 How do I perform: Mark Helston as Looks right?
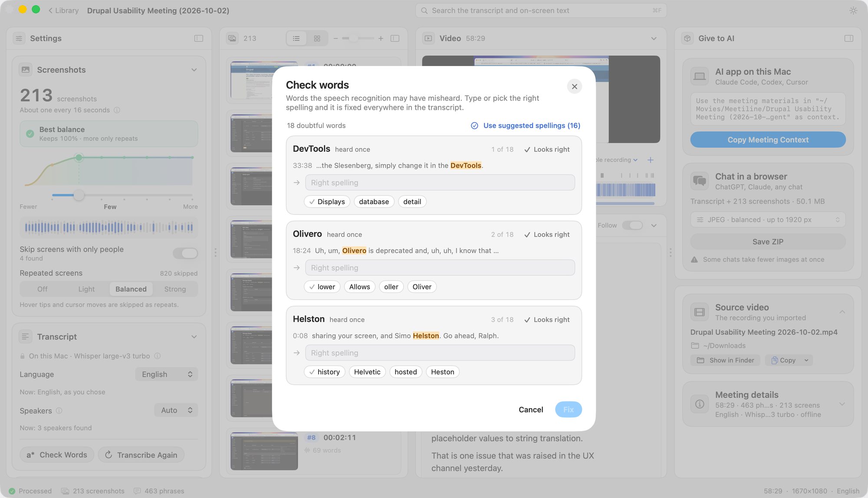point(547,320)
